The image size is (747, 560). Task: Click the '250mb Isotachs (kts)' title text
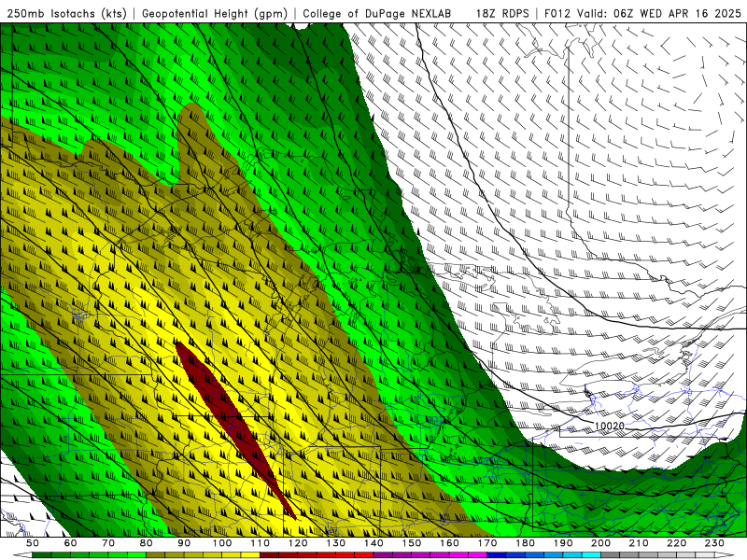(66, 13)
